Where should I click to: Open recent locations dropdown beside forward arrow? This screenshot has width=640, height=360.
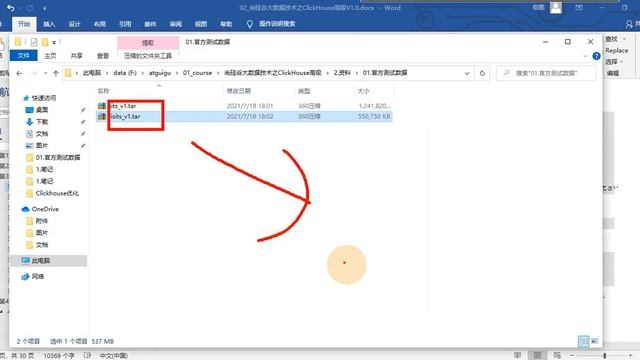tap(45, 73)
